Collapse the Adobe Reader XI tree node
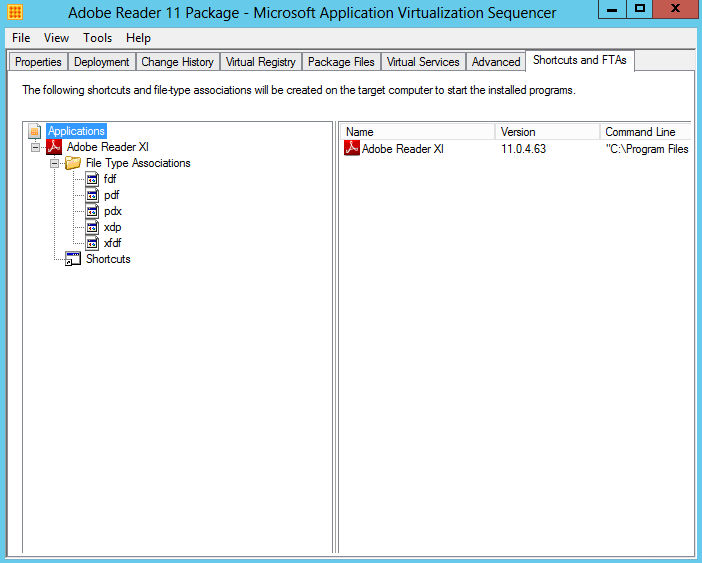The height and width of the screenshot is (563, 702). [x=35, y=147]
